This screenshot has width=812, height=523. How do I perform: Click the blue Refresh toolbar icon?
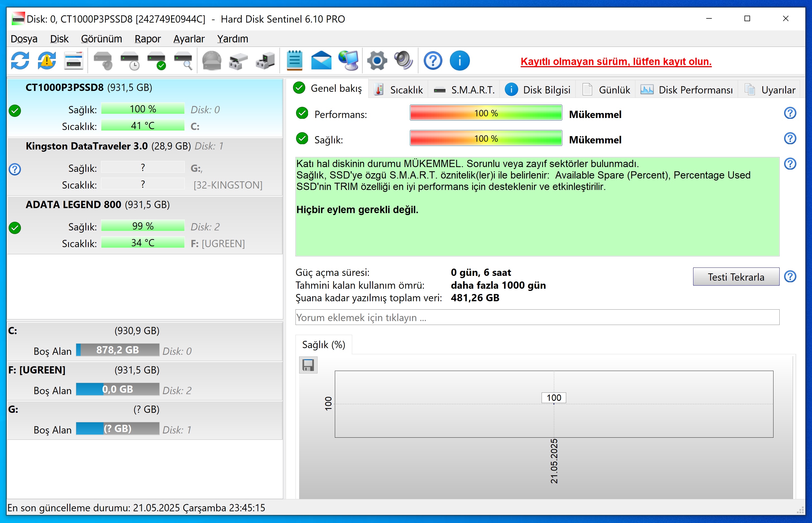[20, 61]
